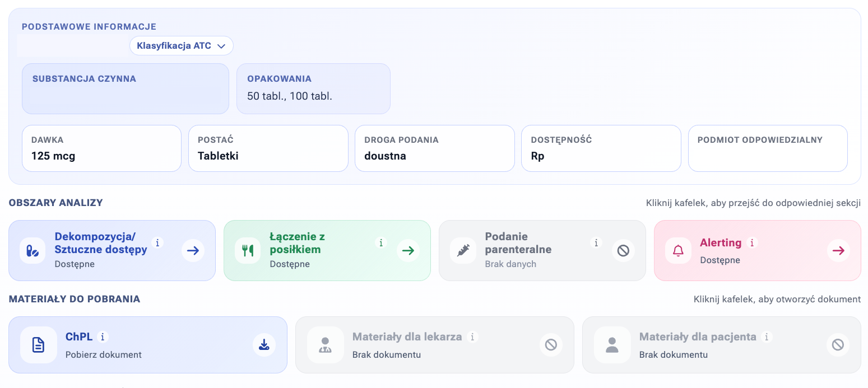This screenshot has width=868, height=388.
Task: Click info icon beside Podanie parenteralne
Action: pyautogui.click(x=596, y=242)
